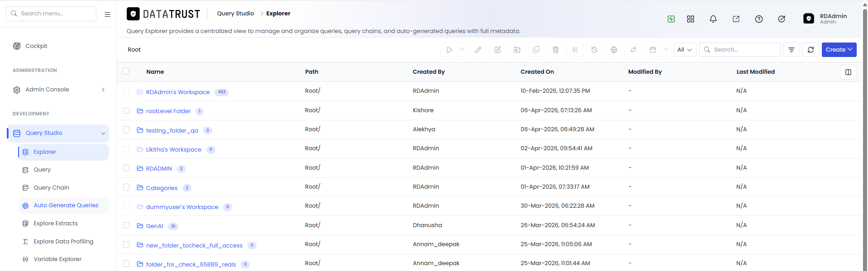Screen dimensions: 868x271
Task: Open the apps grid icon in header
Action: pyautogui.click(x=691, y=19)
